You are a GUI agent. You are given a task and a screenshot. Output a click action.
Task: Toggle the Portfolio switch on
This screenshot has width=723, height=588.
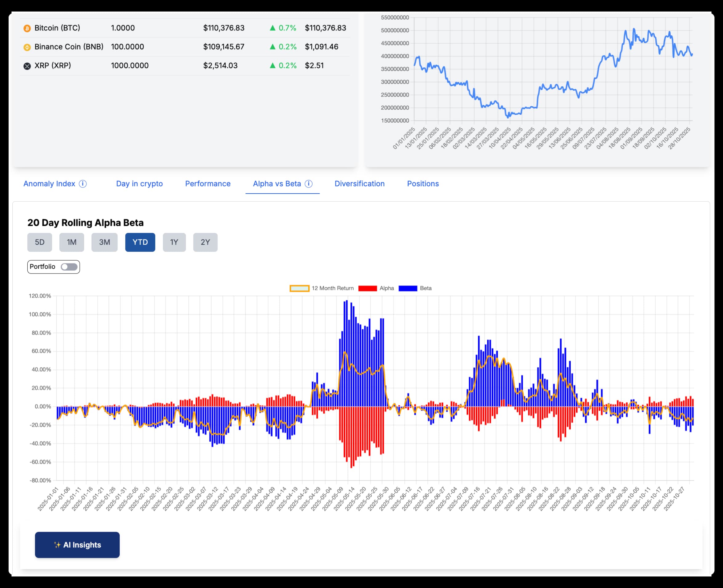(x=69, y=267)
